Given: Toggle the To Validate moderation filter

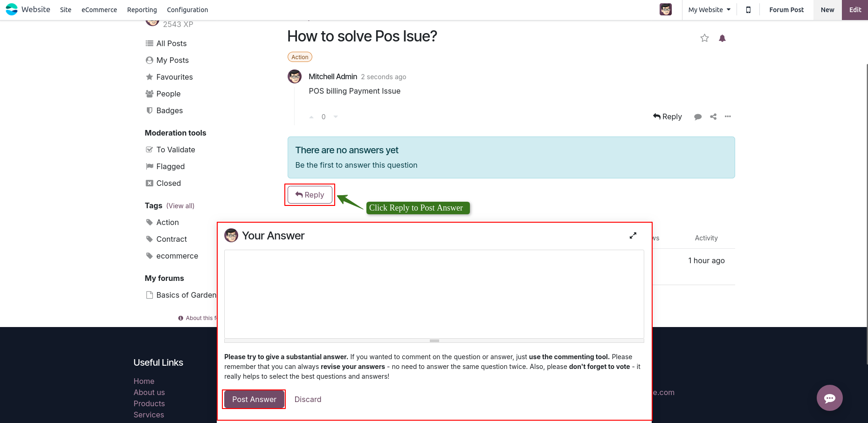Looking at the screenshot, I should point(175,150).
